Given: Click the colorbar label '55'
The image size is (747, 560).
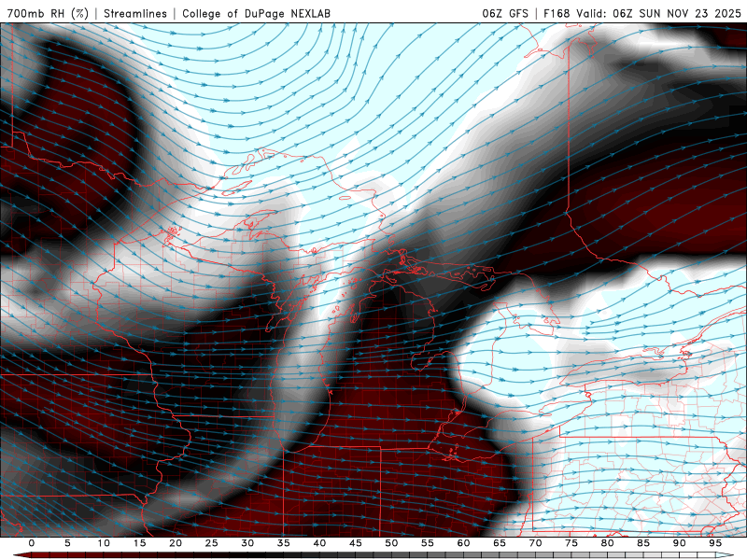Looking at the screenshot, I should pos(428,543).
